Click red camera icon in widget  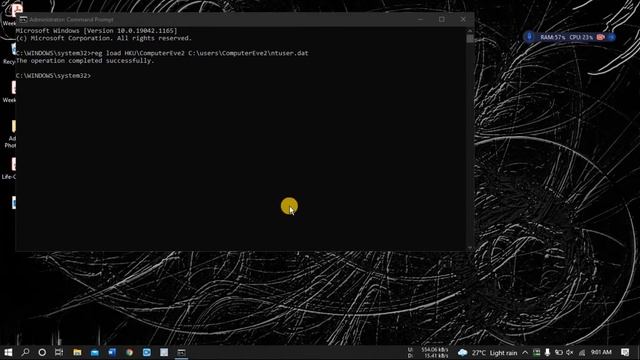[600, 37]
